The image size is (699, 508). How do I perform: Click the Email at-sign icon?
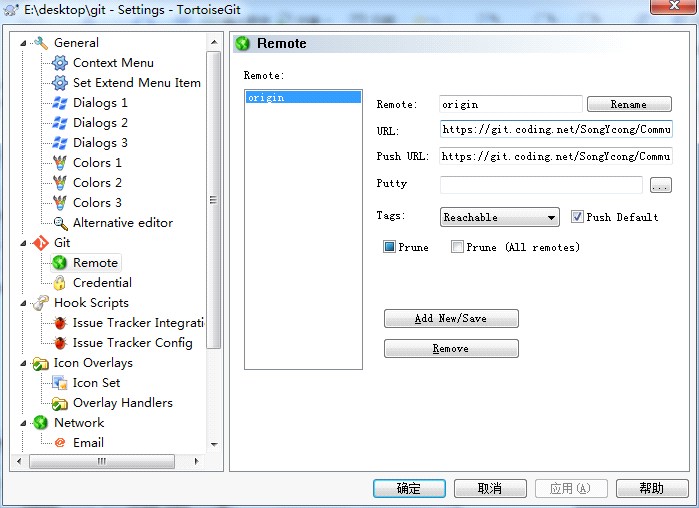pos(60,443)
